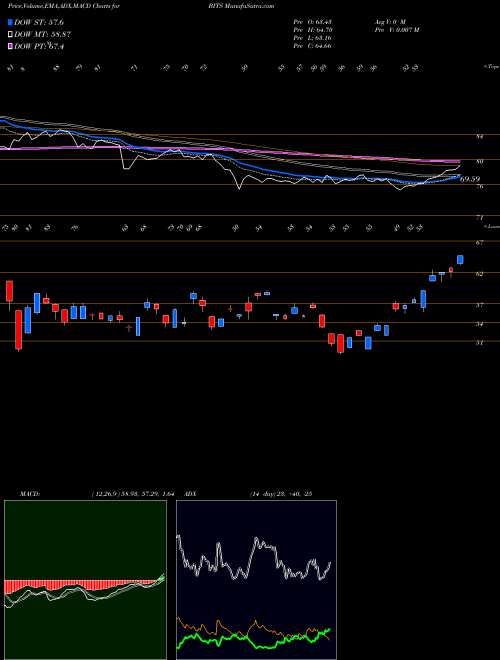Select the 'DOW PT: 67.4' legend text

pyautogui.click(x=39, y=46)
